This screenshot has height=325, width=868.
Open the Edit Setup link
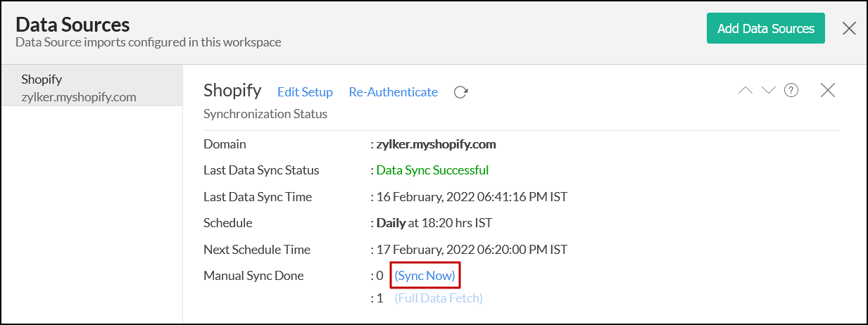click(305, 92)
